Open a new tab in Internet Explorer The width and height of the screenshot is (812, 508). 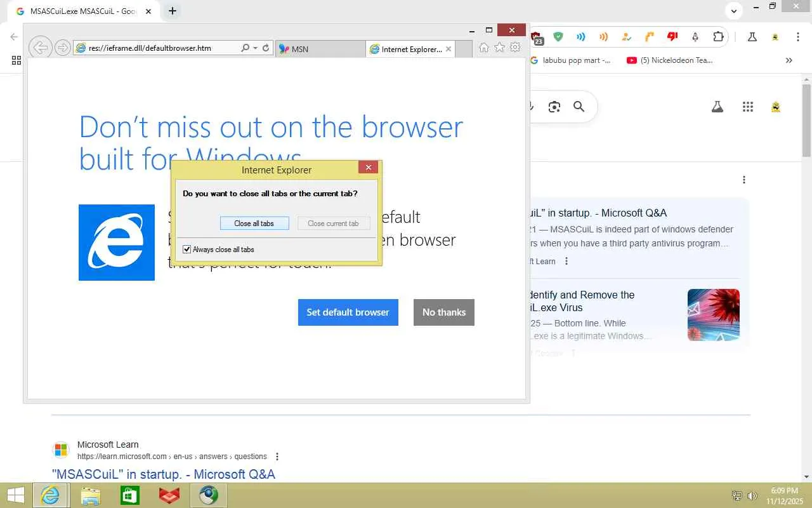[464, 49]
